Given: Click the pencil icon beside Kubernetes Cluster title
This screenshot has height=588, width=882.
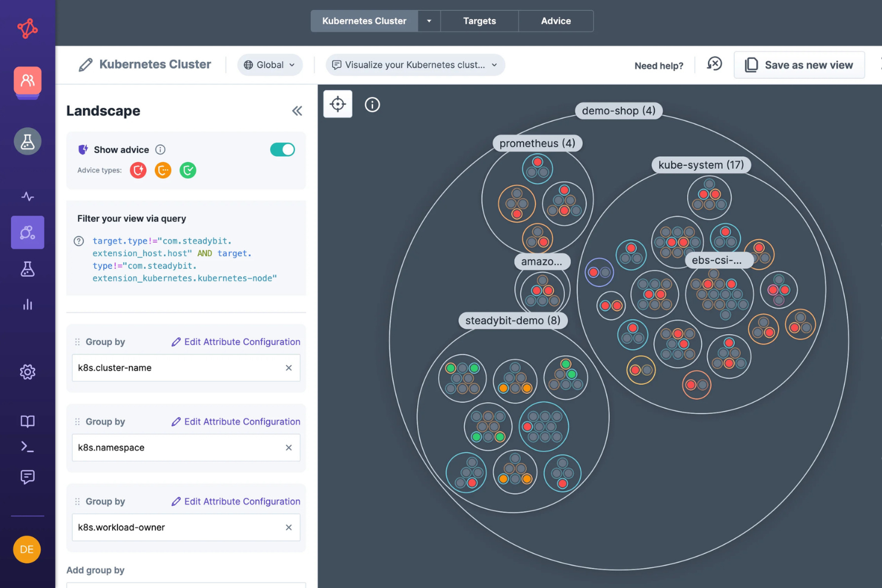Looking at the screenshot, I should [86, 65].
